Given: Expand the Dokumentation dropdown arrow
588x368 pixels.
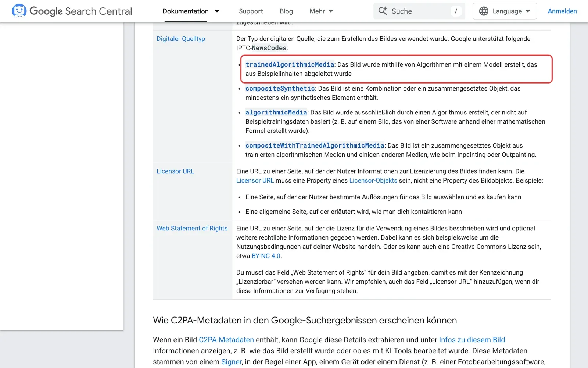Looking at the screenshot, I should pyautogui.click(x=217, y=11).
